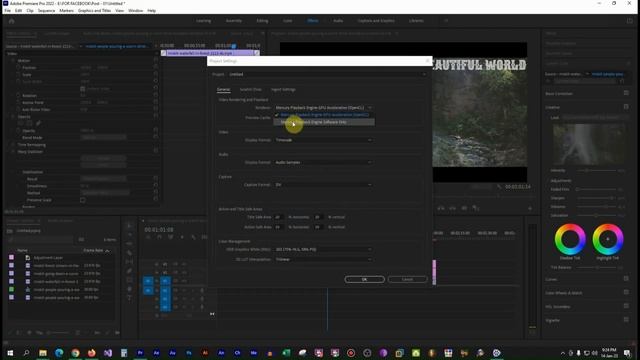Open the Captions and Graphics workspace
The width and height of the screenshot is (640, 360).
(x=376, y=21)
